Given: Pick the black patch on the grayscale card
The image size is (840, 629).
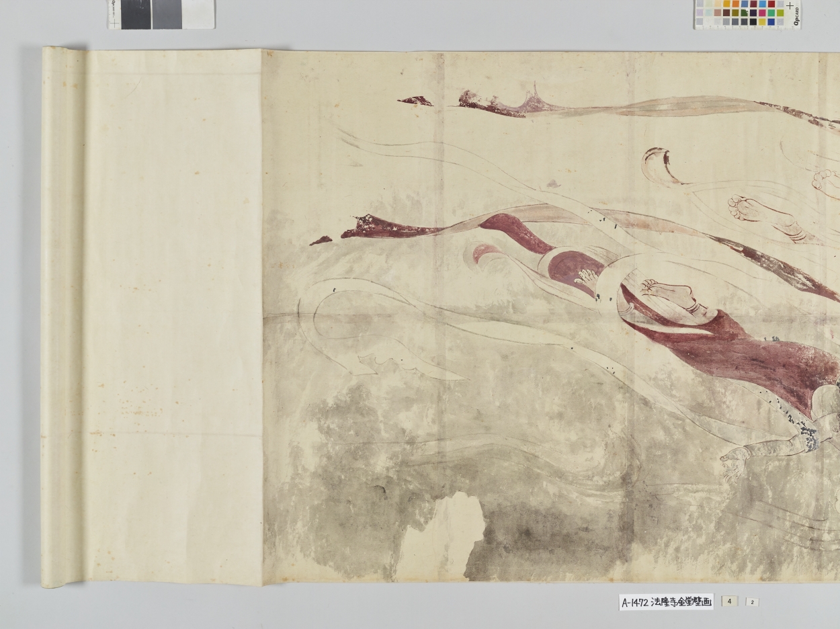Looking at the screenshot, I should pos(136,13).
